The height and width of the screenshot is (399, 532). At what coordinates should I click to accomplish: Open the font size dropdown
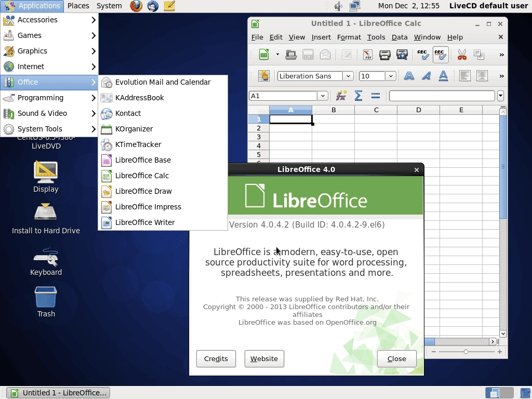391,76
